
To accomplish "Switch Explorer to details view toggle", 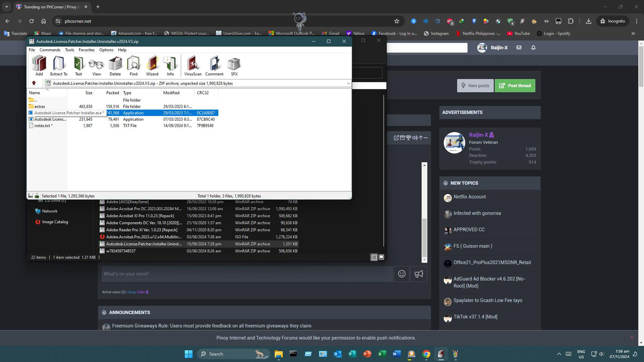I will click(374, 257).
